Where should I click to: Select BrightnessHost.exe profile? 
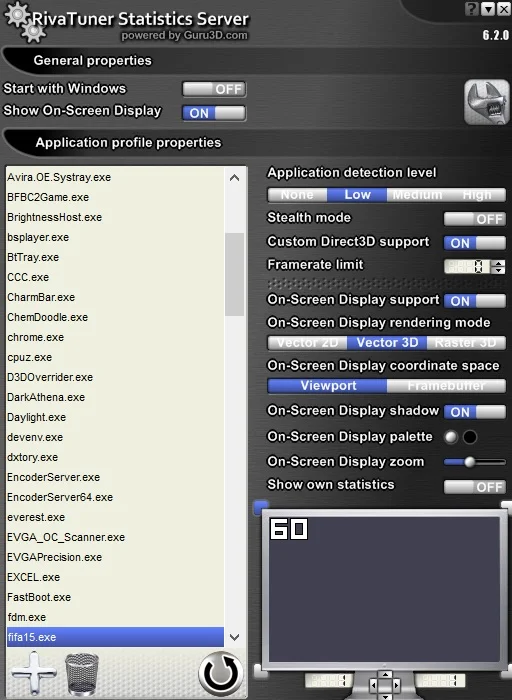(115, 217)
